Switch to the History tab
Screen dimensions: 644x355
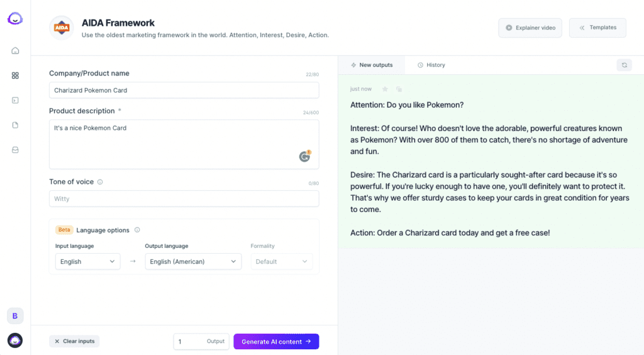click(x=431, y=65)
